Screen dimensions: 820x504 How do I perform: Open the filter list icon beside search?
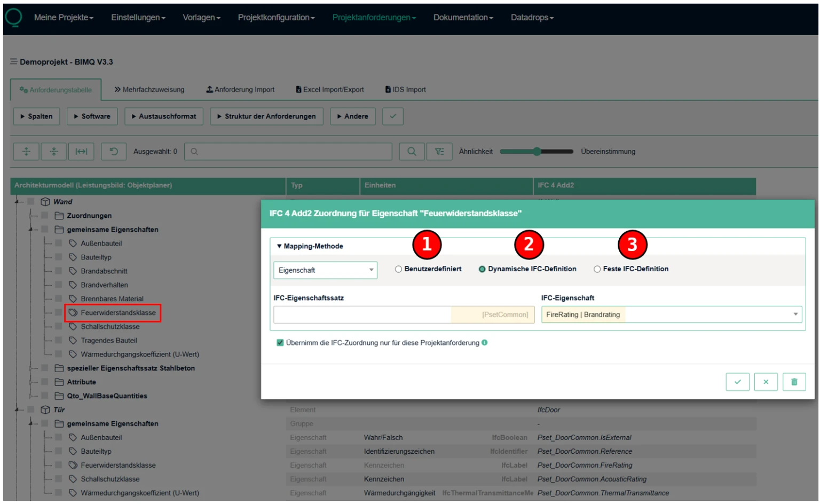point(439,152)
